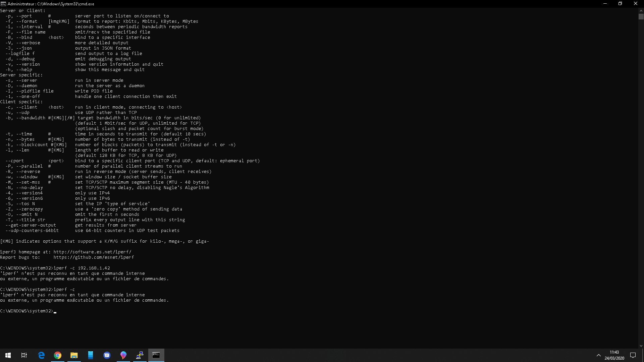Click the --cport option text
The image size is (644, 362).
point(14,161)
